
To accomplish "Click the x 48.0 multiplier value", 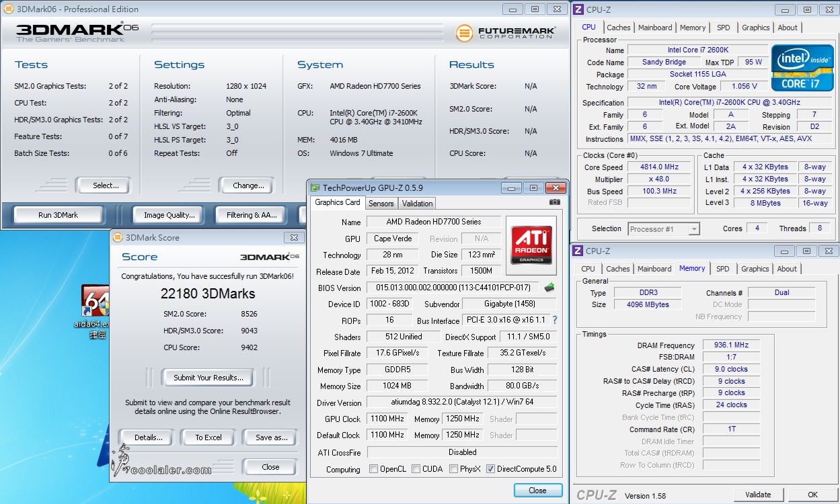I will pyautogui.click(x=660, y=179).
